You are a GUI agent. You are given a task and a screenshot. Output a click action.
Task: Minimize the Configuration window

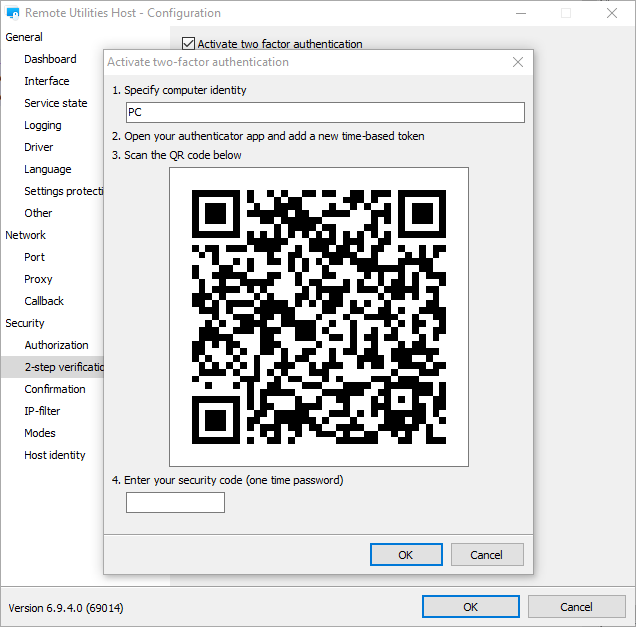521,13
